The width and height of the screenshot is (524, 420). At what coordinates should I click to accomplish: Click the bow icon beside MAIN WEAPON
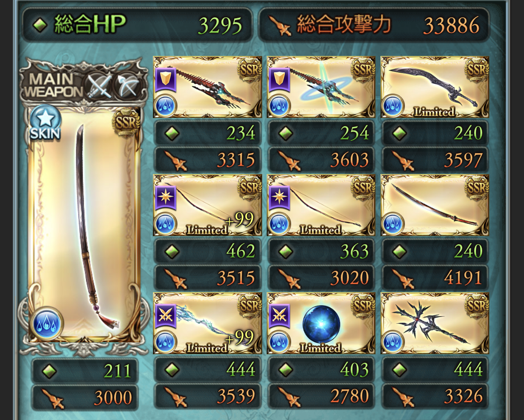[x=127, y=85]
